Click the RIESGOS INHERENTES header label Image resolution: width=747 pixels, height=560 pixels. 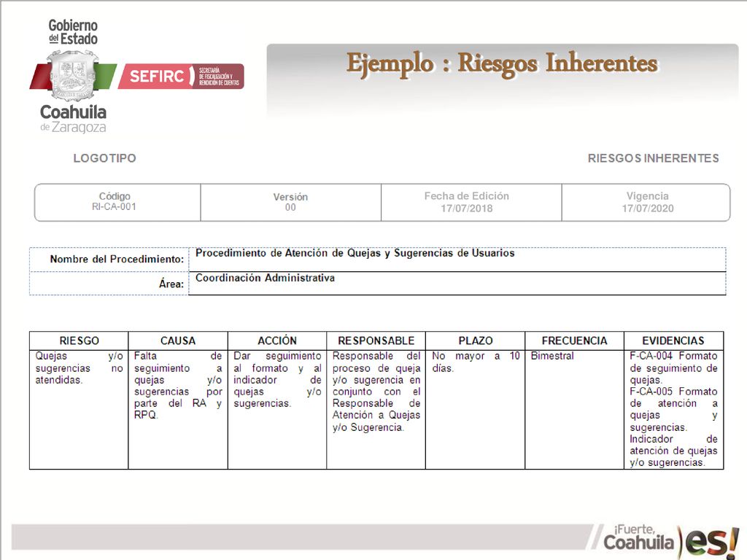coord(653,158)
